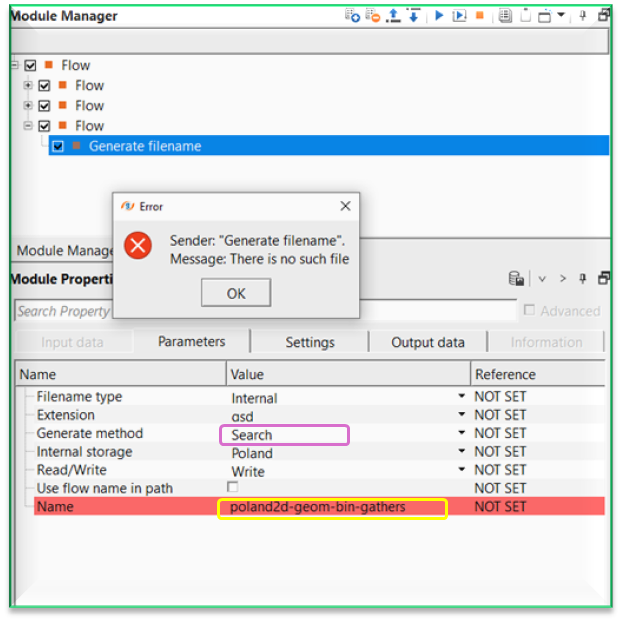Open the Filename type dropdown arrow
This screenshot has height=622, width=622.
(x=461, y=396)
